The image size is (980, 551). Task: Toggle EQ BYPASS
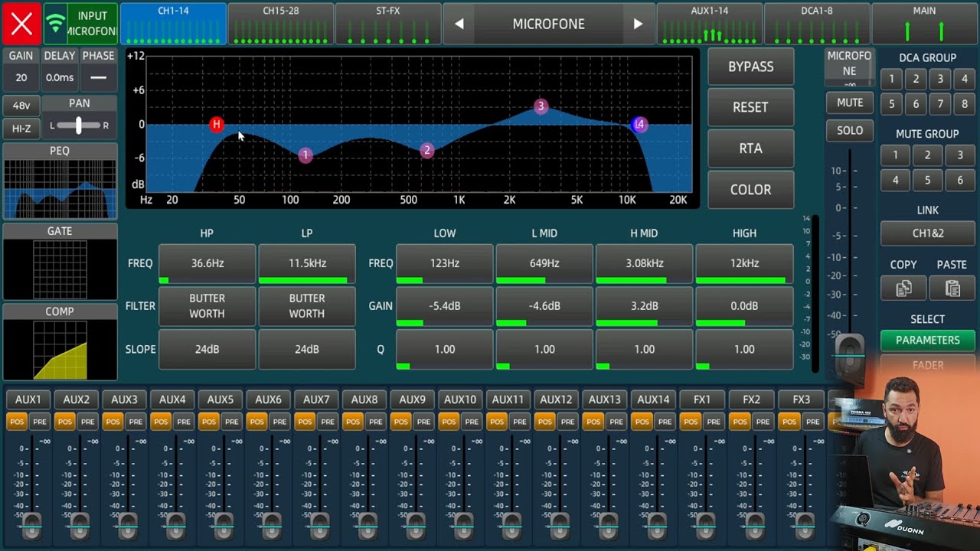pyautogui.click(x=750, y=67)
